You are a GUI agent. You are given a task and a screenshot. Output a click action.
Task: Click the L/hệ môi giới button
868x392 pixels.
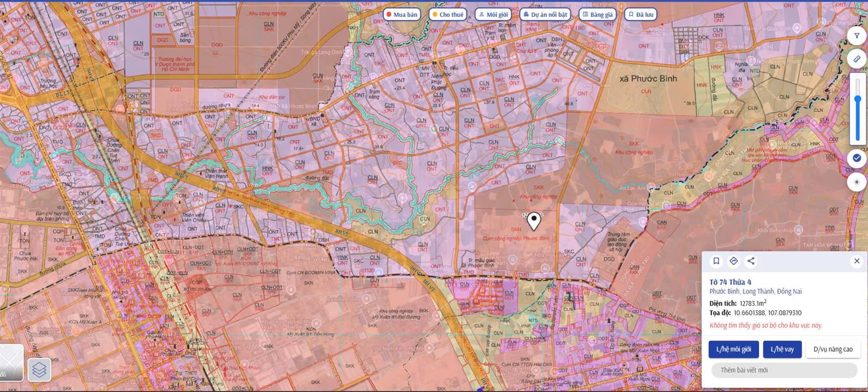pos(733,350)
